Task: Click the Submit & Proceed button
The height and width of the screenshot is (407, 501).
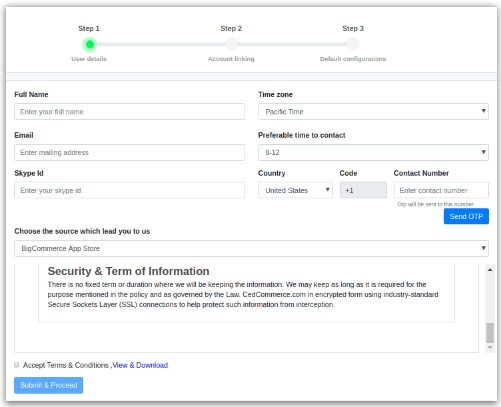Action: [49, 385]
